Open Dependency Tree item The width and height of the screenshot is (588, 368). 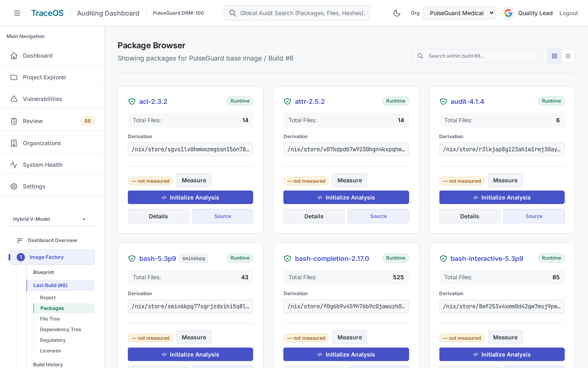click(60, 329)
